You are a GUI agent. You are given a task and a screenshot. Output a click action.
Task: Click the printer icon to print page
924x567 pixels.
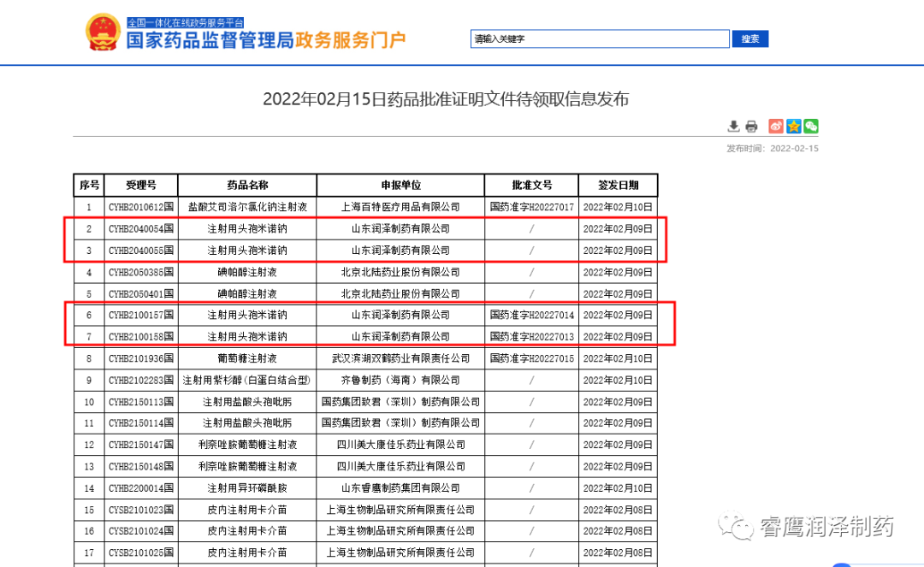[751, 127]
